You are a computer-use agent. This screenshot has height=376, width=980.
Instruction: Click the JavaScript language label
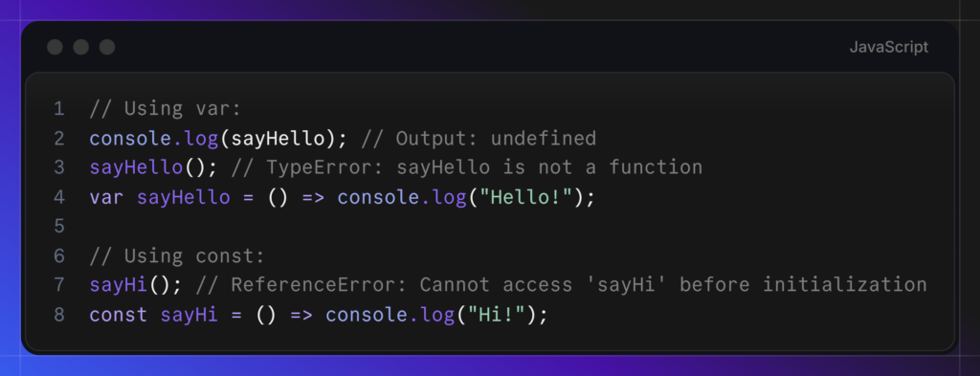coord(888,48)
